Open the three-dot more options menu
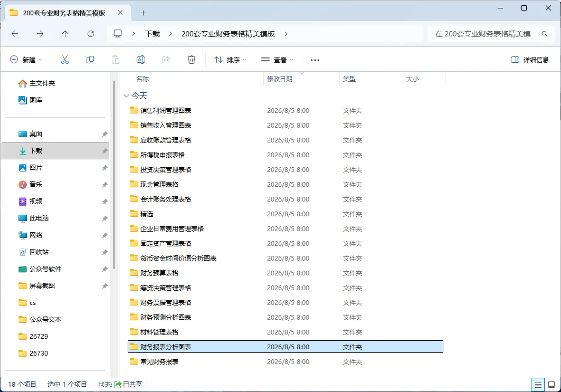The height and width of the screenshot is (392, 561). [315, 60]
